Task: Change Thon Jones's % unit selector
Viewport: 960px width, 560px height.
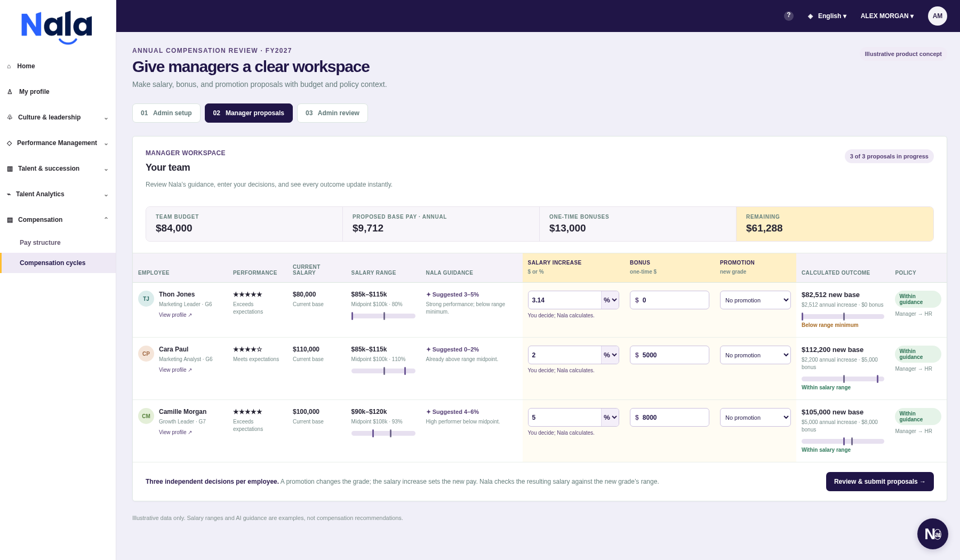Action: click(x=610, y=300)
